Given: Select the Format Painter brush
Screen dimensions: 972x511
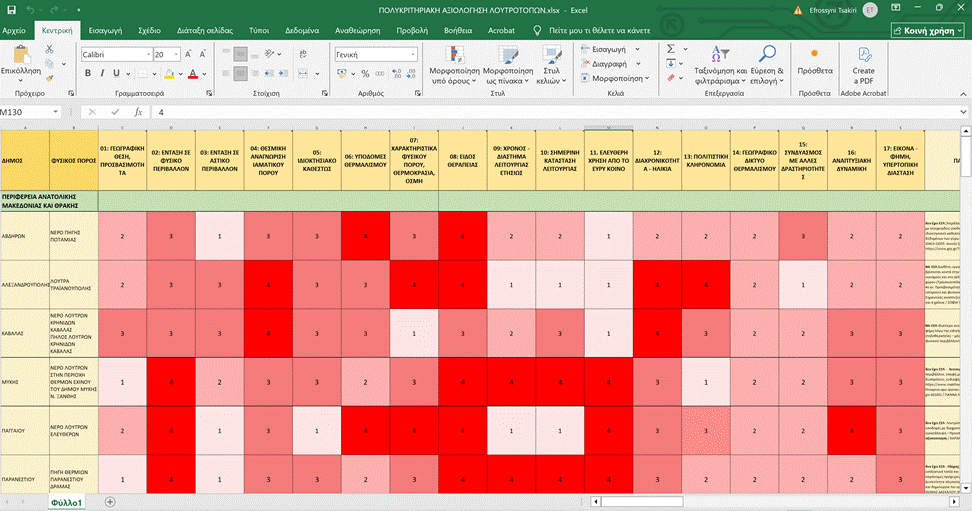Looking at the screenshot, I should (x=49, y=78).
